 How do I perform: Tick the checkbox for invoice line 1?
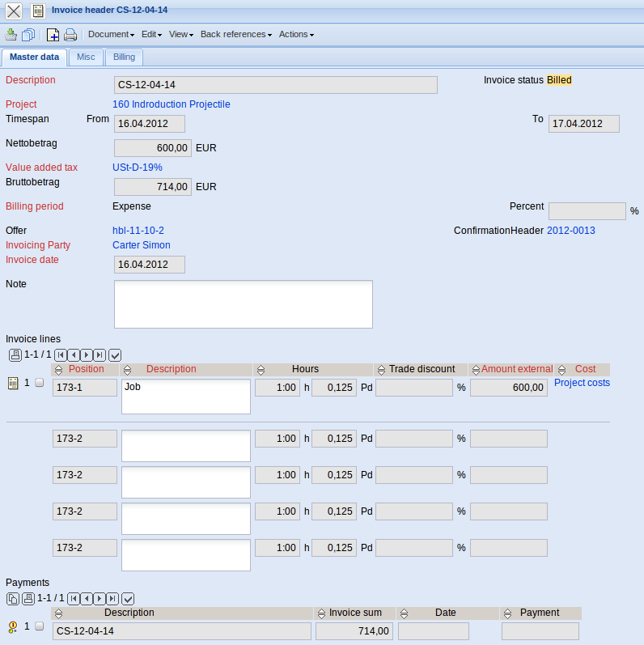click(x=40, y=384)
